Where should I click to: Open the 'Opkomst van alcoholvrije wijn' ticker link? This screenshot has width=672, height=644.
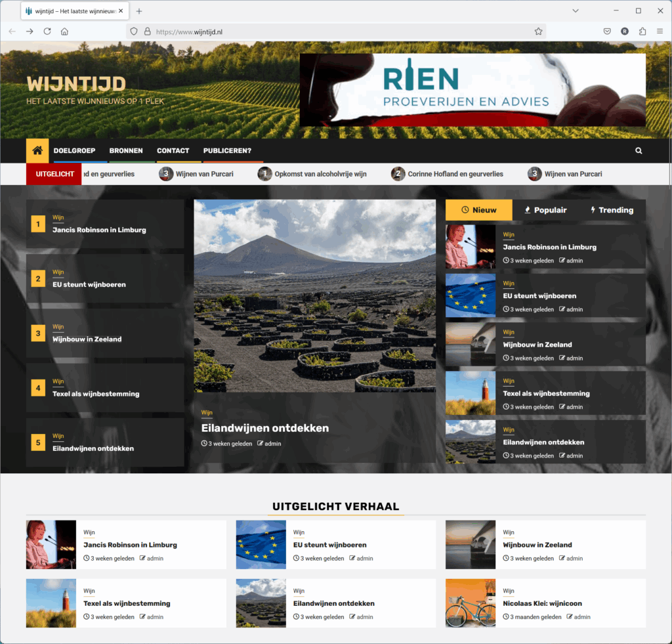click(320, 174)
